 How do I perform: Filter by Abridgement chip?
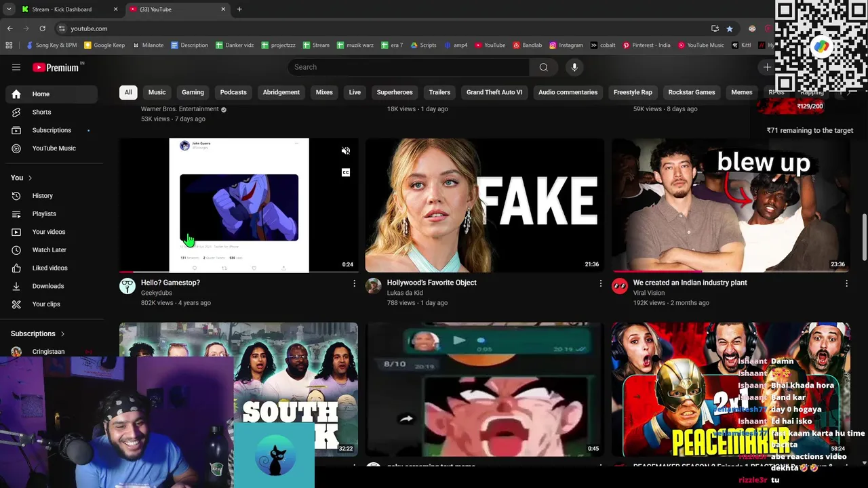[281, 92]
